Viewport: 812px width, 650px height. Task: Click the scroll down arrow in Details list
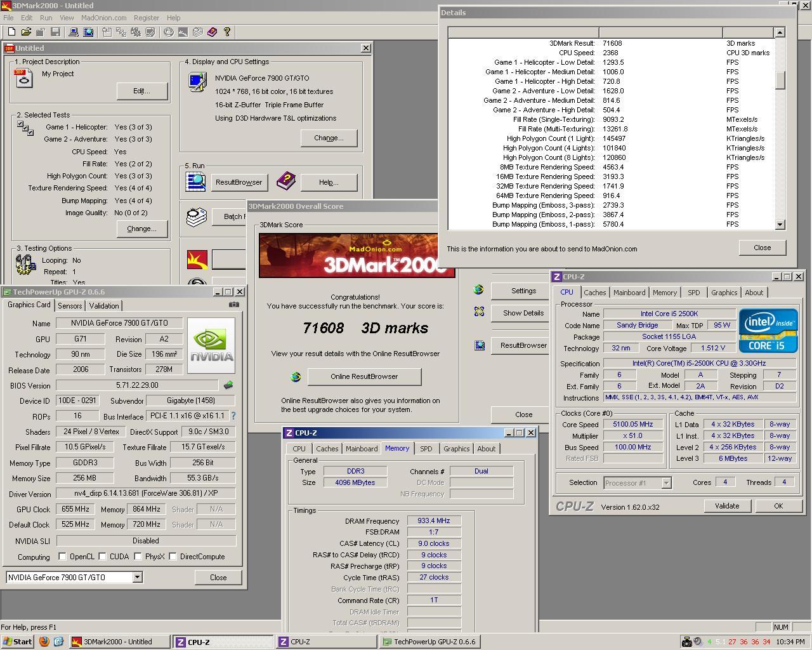tap(780, 224)
